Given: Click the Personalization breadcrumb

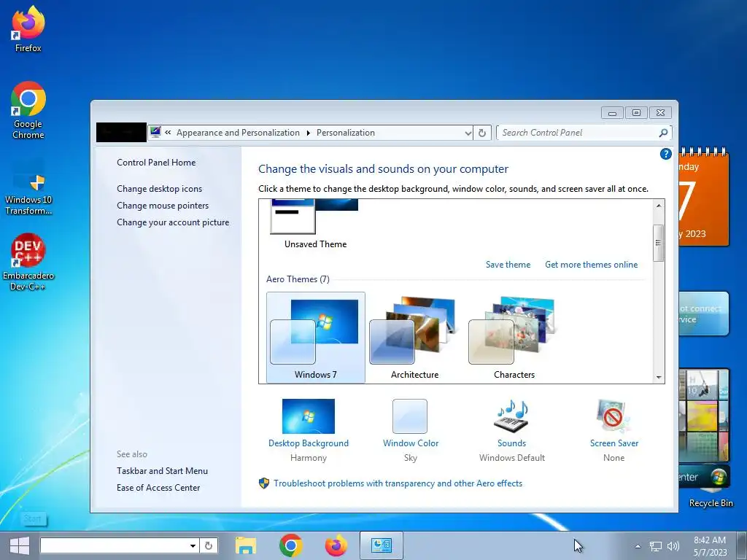Looking at the screenshot, I should coord(346,133).
